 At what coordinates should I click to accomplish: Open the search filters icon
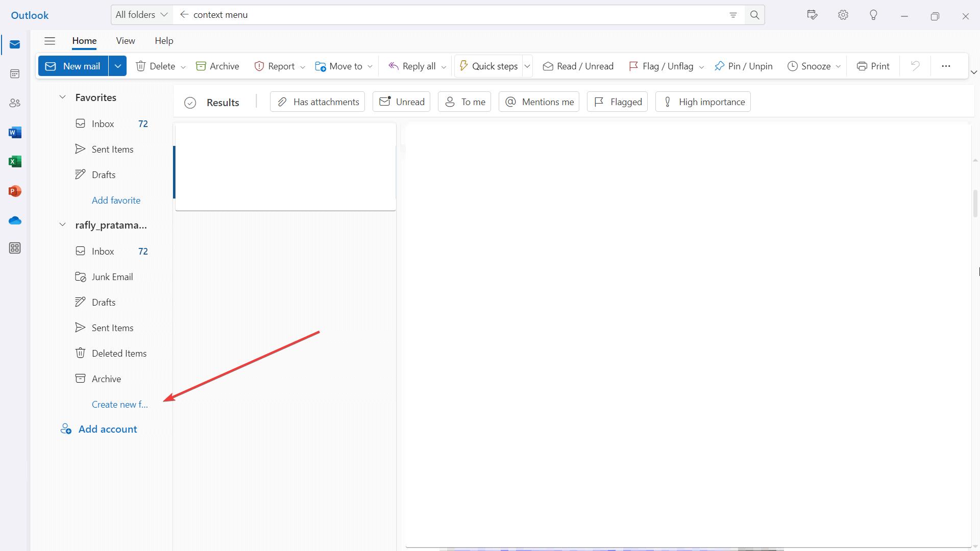(733, 15)
